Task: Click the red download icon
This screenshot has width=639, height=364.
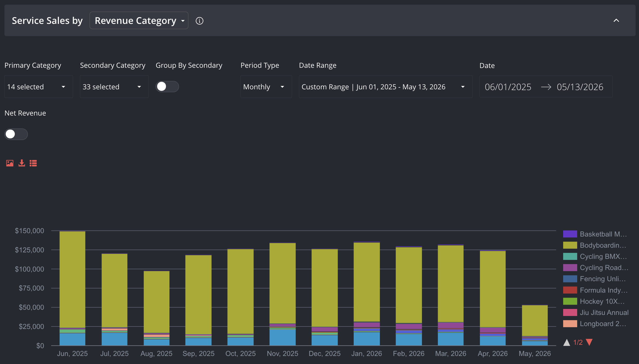Action: click(x=22, y=163)
